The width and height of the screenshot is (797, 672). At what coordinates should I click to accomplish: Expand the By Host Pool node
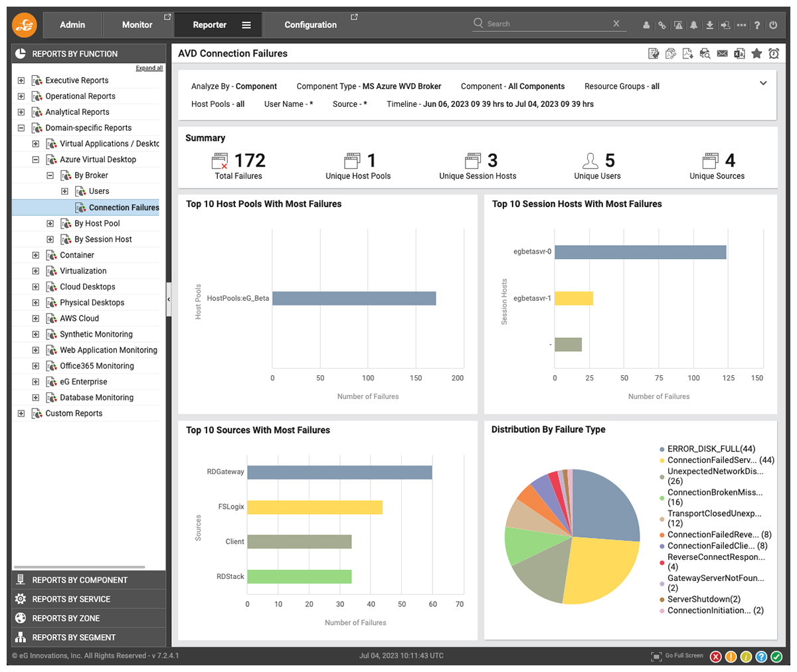coord(50,223)
